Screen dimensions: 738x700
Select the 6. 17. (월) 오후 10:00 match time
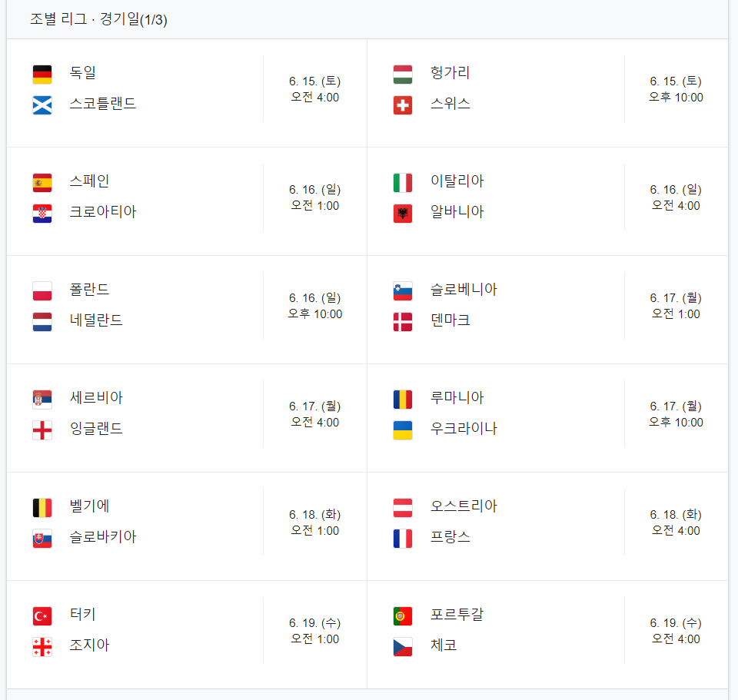(x=676, y=414)
